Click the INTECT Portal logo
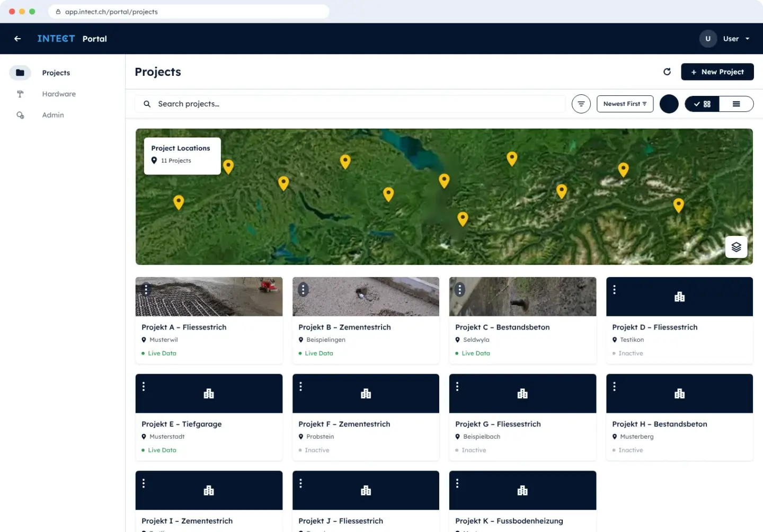The image size is (763, 532). point(72,39)
